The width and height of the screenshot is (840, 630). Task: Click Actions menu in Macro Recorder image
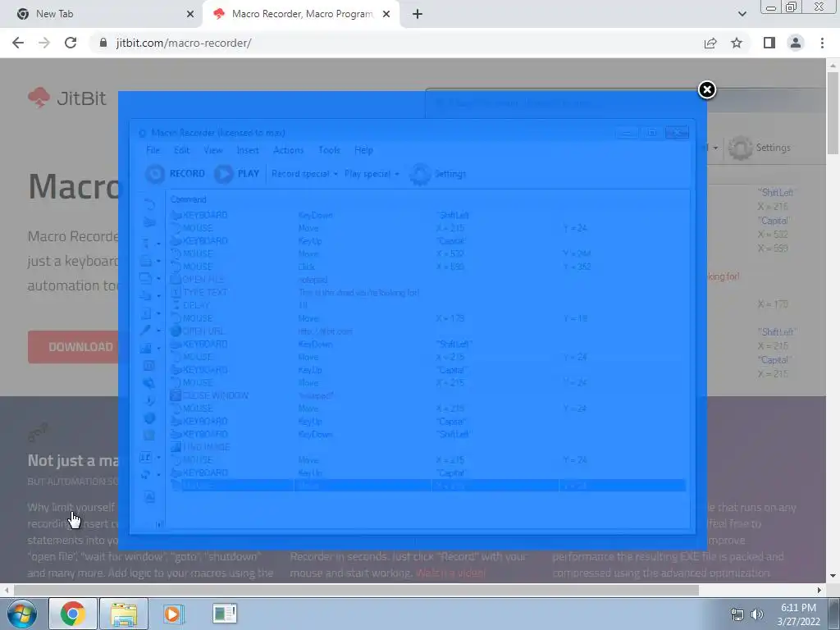pyautogui.click(x=288, y=150)
